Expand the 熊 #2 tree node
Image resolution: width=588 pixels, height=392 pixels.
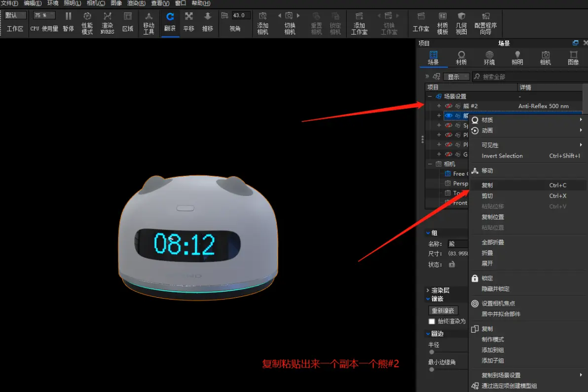click(439, 106)
